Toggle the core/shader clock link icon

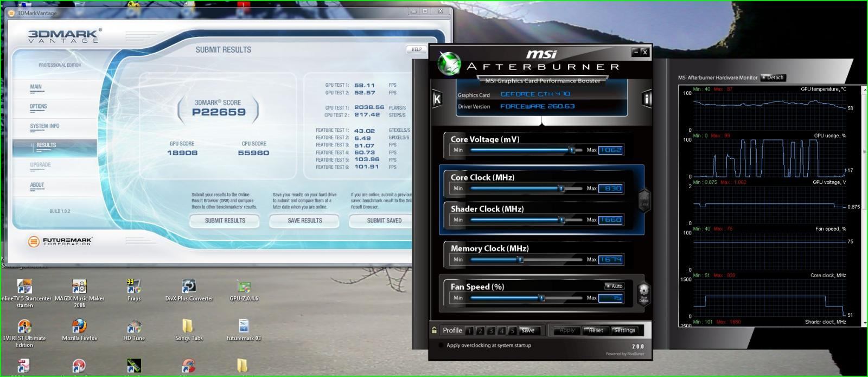pos(644,201)
